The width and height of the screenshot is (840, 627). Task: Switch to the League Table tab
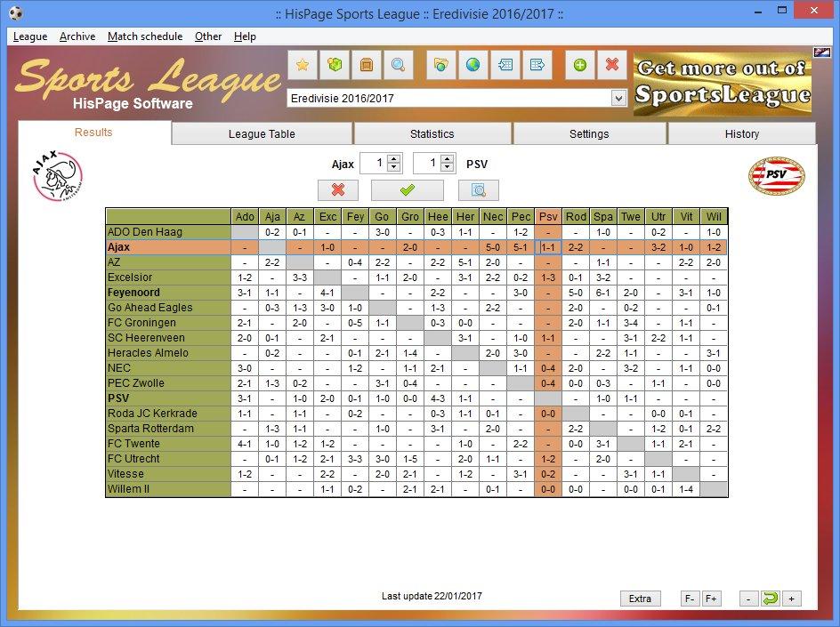262,134
